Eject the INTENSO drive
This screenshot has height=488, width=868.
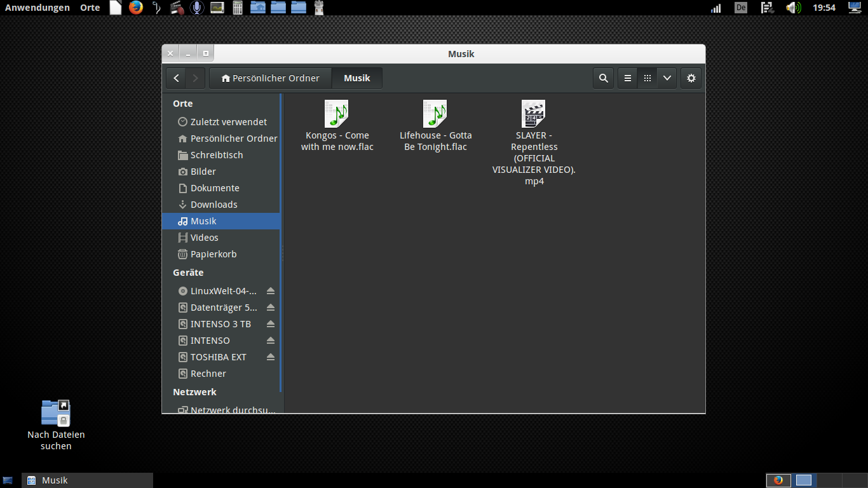[271, 341]
